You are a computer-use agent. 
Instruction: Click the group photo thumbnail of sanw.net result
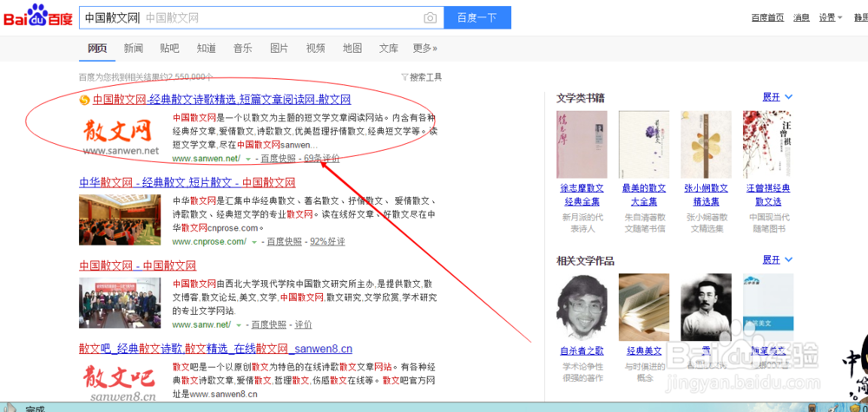(120, 303)
